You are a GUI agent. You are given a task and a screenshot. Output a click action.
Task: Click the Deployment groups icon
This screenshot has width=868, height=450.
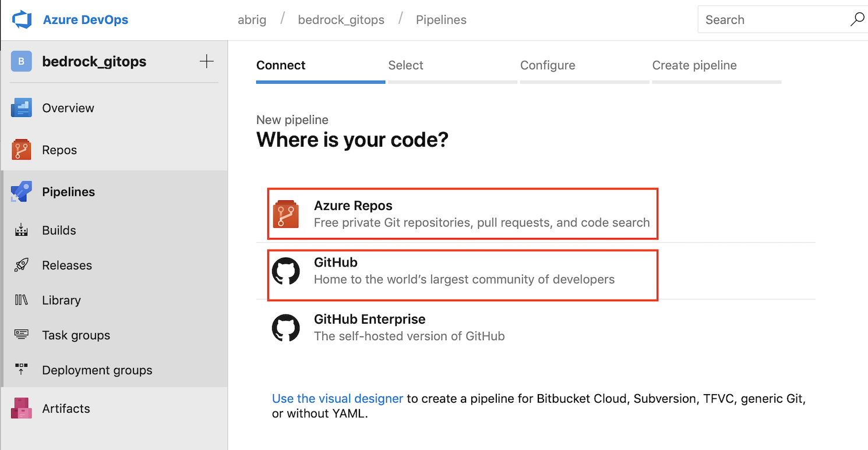pyautogui.click(x=22, y=369)
